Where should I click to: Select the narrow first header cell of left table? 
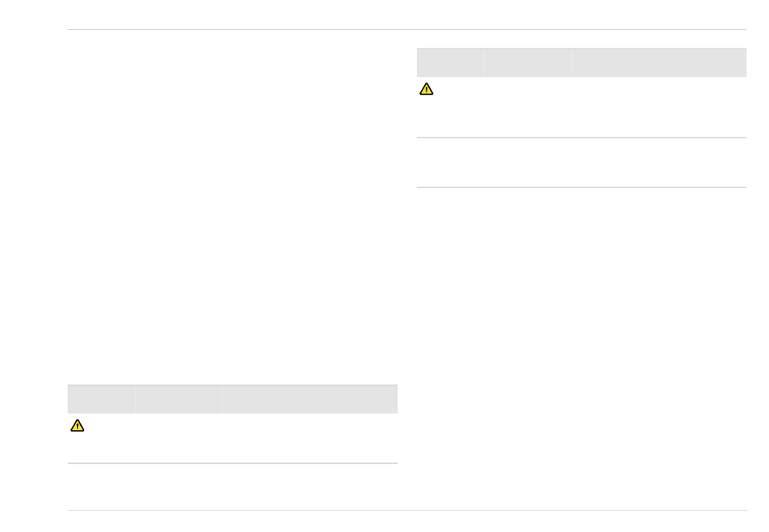[101, 399]
